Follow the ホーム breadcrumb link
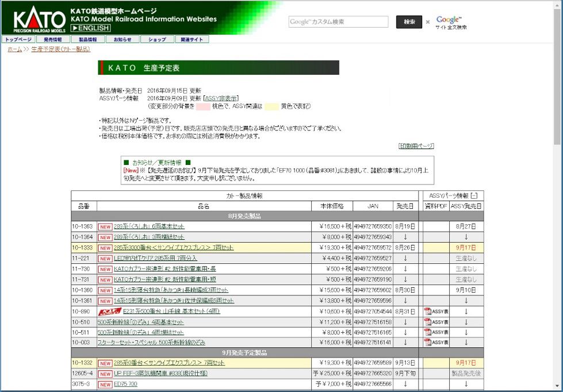Screen dimensions: 563x392 tap(14, 49)
